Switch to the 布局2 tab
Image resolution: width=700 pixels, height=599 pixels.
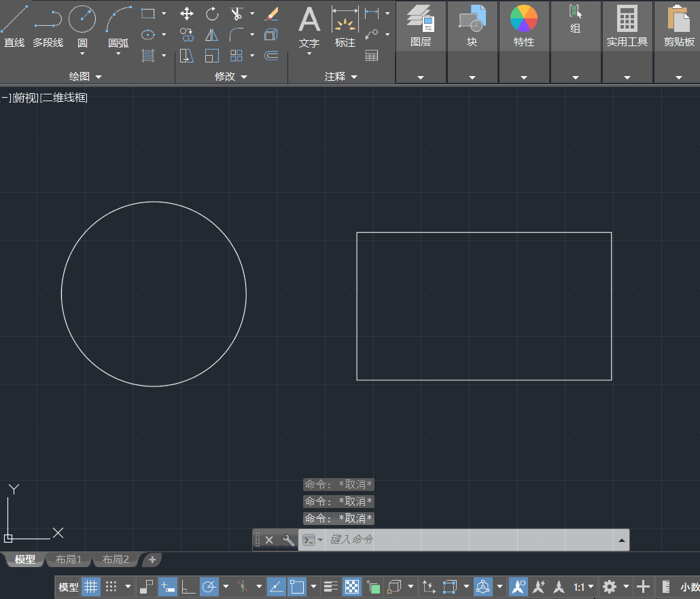(x=116, y=560)
